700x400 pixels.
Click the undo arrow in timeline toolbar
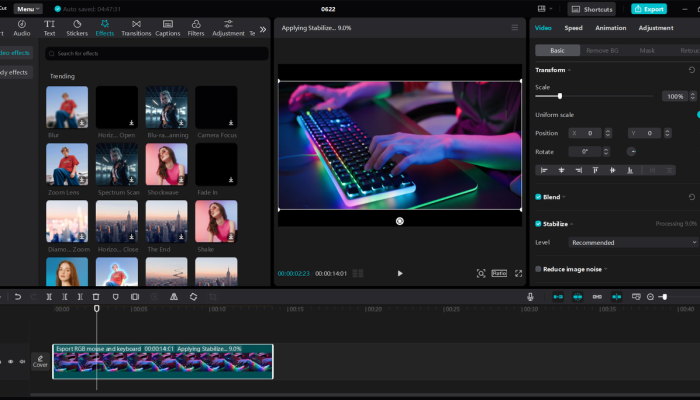[x=18, y=297]
